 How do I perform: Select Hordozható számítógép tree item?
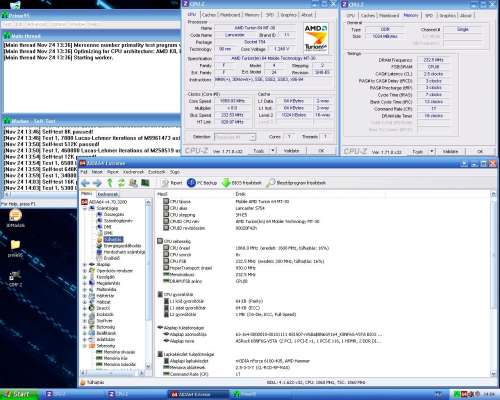coord(121,252)
